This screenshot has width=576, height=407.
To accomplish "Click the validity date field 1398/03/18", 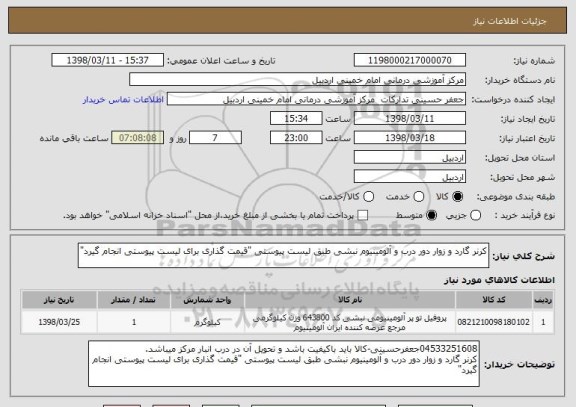I will (x=410, y=138).
